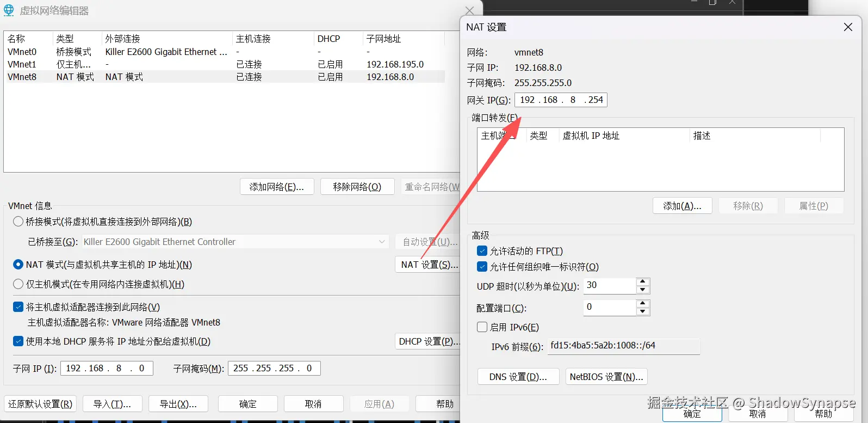Open DHCP 设置(P)... button
Image resolution: width=868 pixels, height=423 pixels.
point(427,341)
